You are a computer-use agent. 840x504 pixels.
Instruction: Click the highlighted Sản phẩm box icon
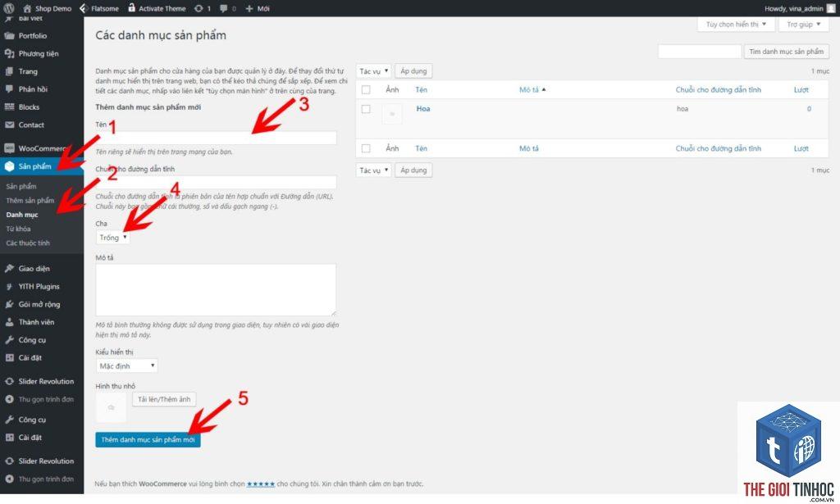point(9,166)
